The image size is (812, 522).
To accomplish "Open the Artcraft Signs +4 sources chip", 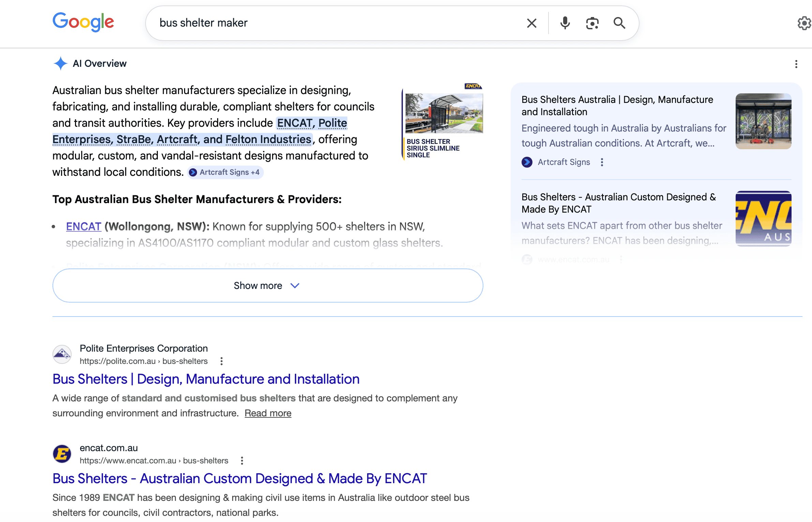I will (225, 172).
